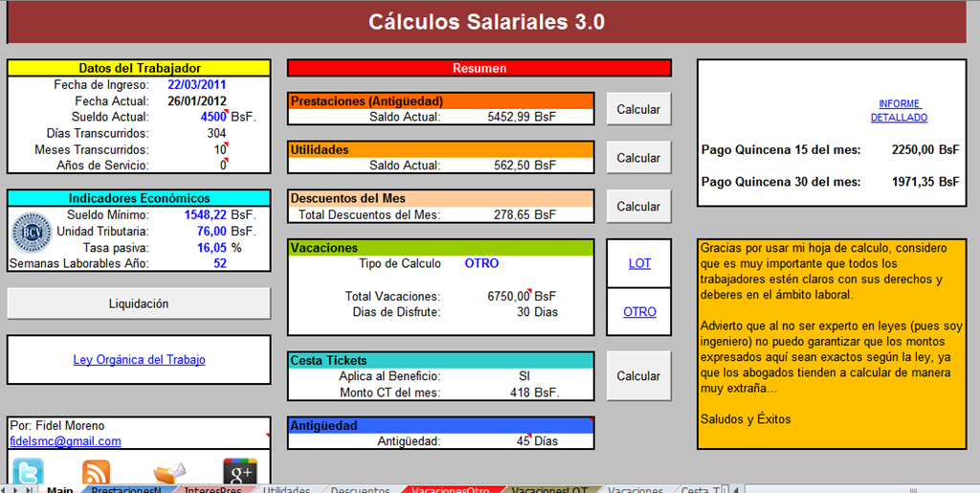Click the Calcular button for Prestaciones
The height and width of the screenshot is (493, 980).
[x=638, y=109]
